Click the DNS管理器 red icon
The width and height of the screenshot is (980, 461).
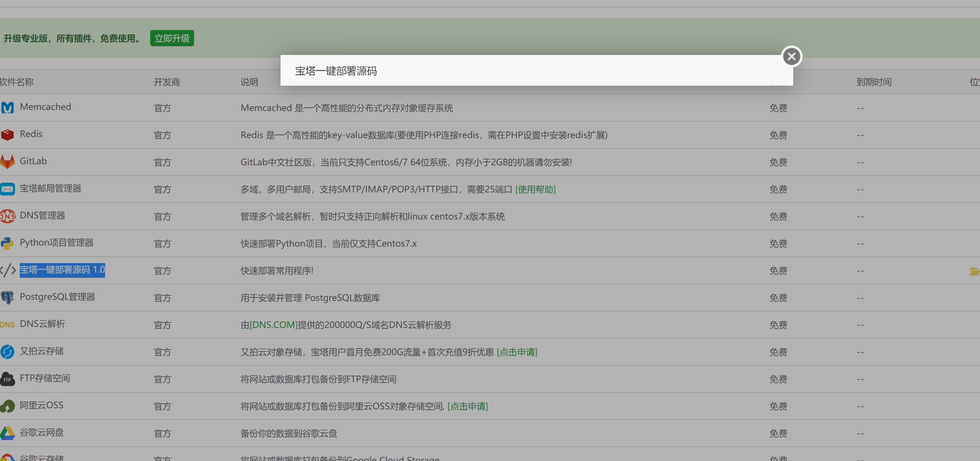(7, 216)
